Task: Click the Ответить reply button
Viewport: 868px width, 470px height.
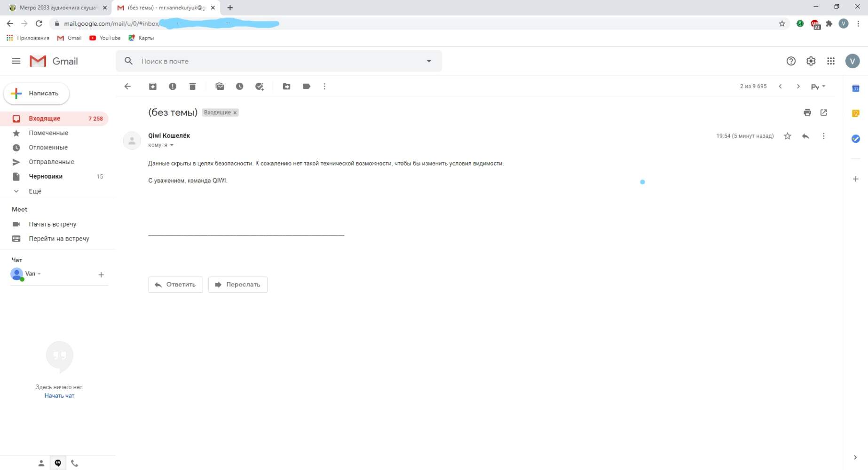Action: point(175,285)
